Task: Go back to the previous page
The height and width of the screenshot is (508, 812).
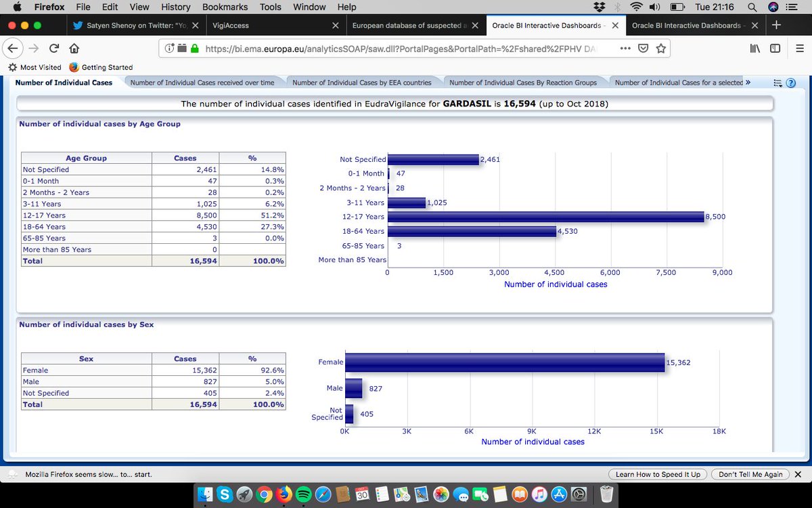Action: pyautogui.click(x=14, y=49)
